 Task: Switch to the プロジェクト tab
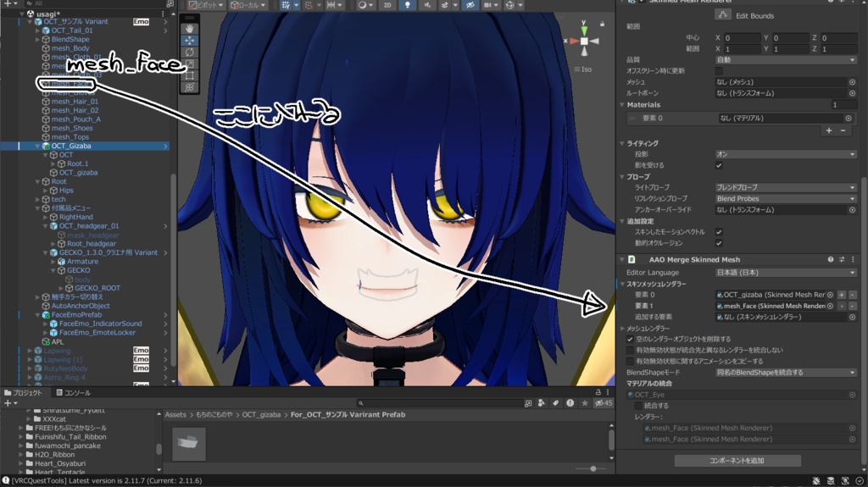[23, 393]
